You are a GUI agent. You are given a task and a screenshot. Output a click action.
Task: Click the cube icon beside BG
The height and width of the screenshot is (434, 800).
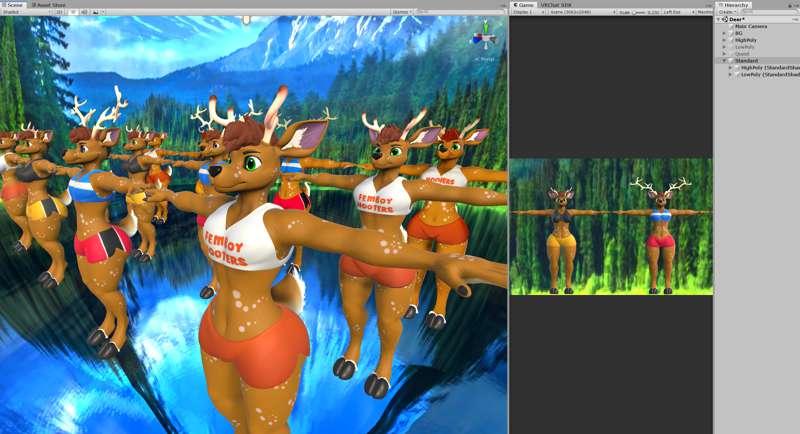[x=731, y=33]
